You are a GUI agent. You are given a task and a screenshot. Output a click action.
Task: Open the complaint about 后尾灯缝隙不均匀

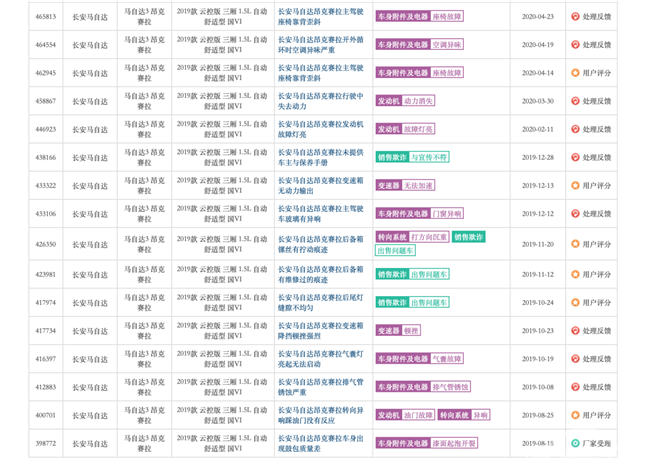pos(320,303)
